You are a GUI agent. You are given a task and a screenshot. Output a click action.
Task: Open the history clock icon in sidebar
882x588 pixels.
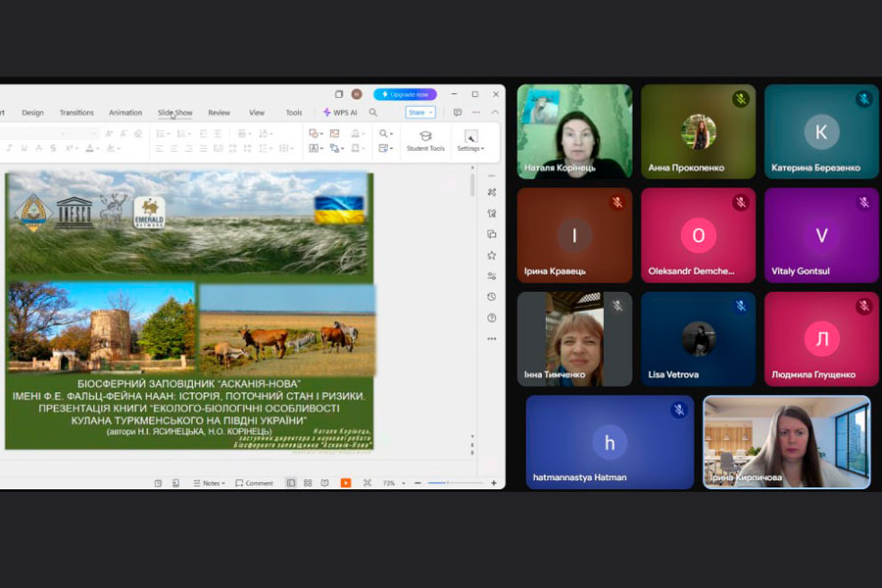(491, 297)
